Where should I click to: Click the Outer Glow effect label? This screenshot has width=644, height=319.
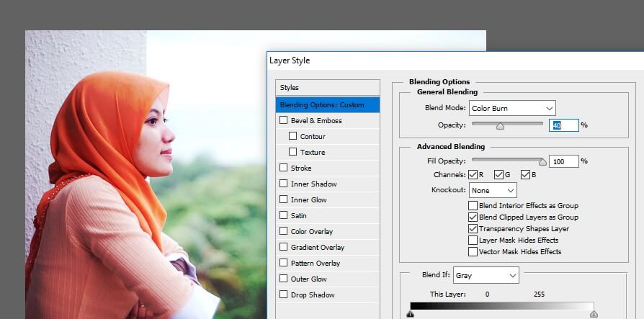pos(308,279)
